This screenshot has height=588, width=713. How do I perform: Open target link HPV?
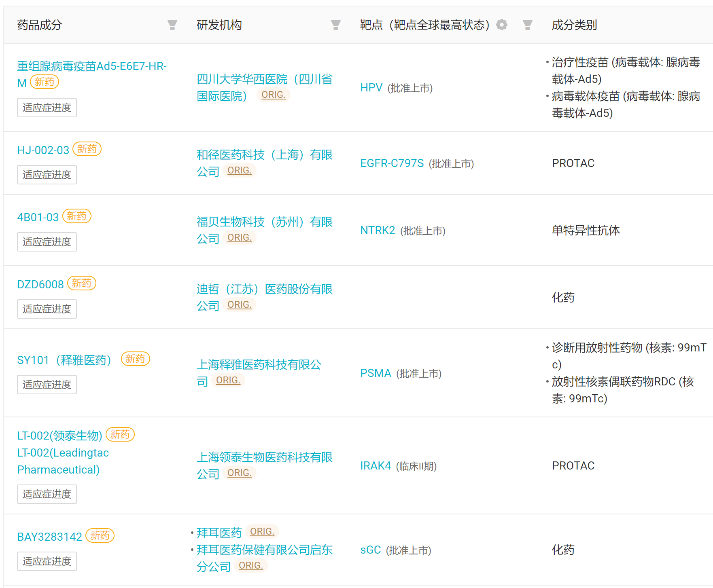(371, 87)
